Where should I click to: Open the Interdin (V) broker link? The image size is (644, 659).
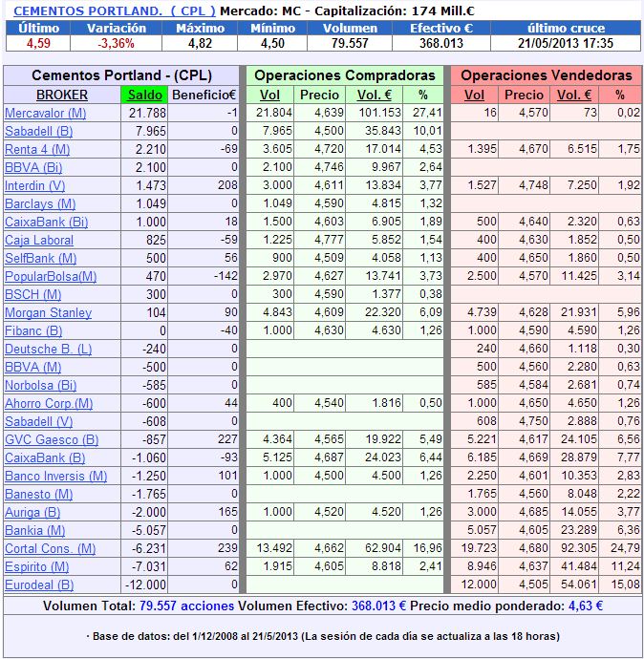tap(34, 185)
